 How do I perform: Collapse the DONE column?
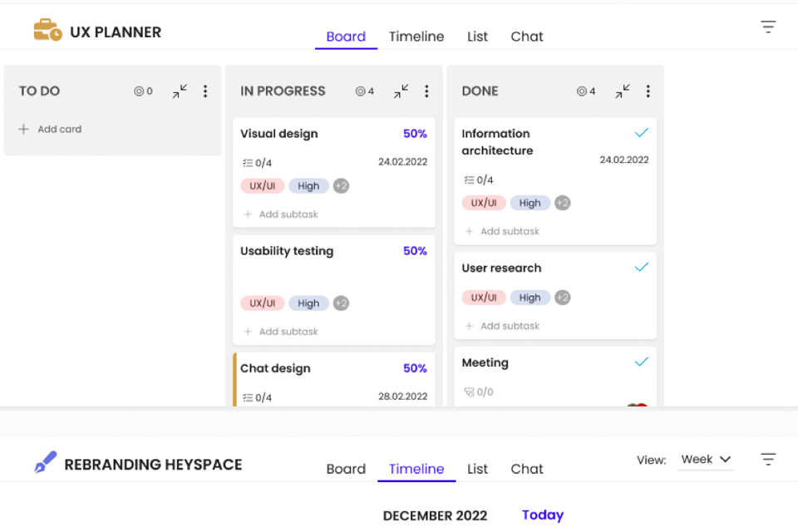(622, 91)
